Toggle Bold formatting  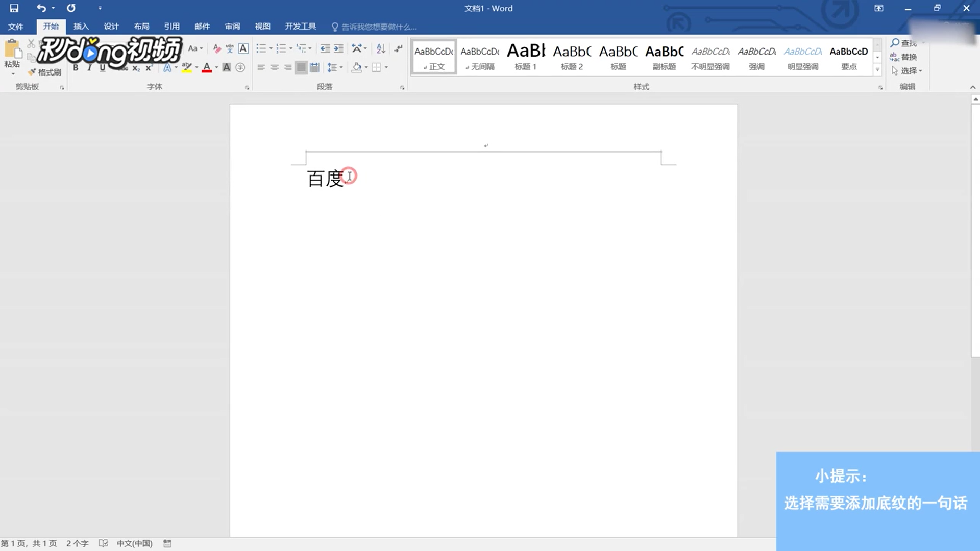coord(76,67)
